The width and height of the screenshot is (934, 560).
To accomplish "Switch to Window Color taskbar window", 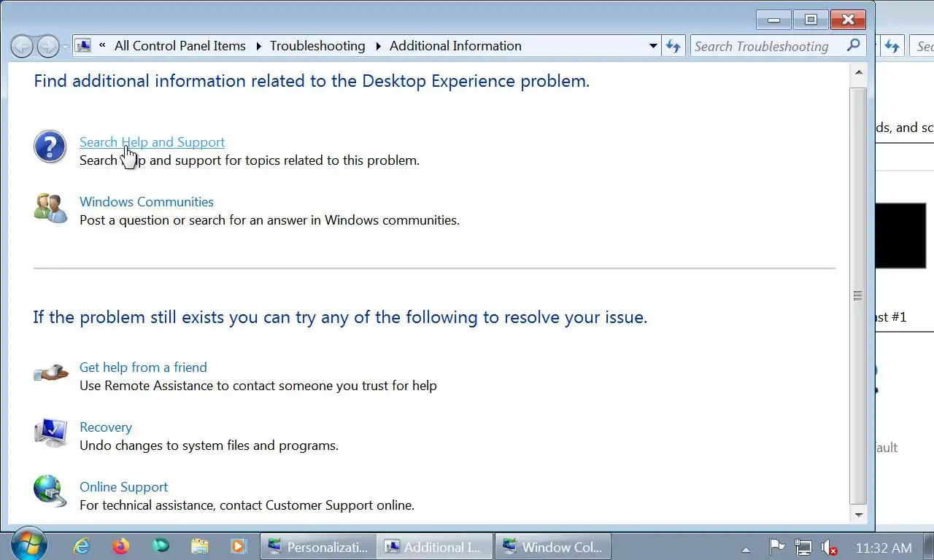I will pyautogui.click(x=553, y=547).
